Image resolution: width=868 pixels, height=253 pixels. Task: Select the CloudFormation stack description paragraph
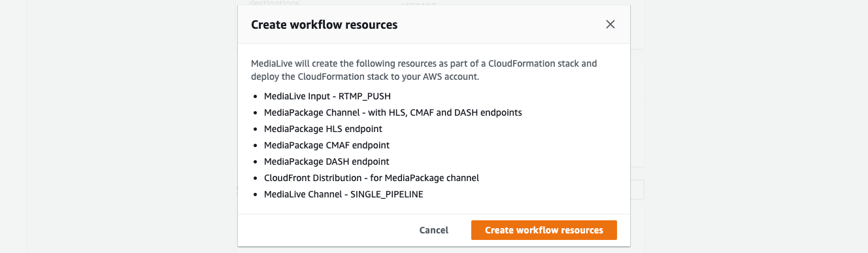pyautogui.click(x=424, y=70)
